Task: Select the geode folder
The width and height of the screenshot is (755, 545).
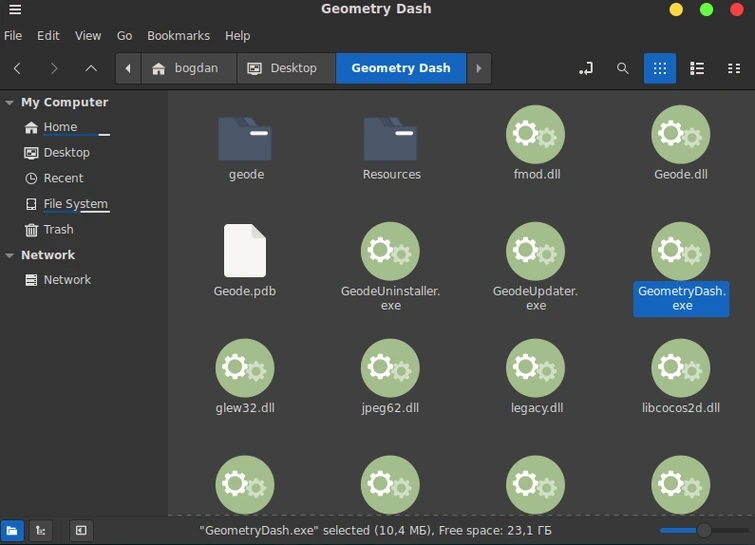Action: tap(245, 139)
